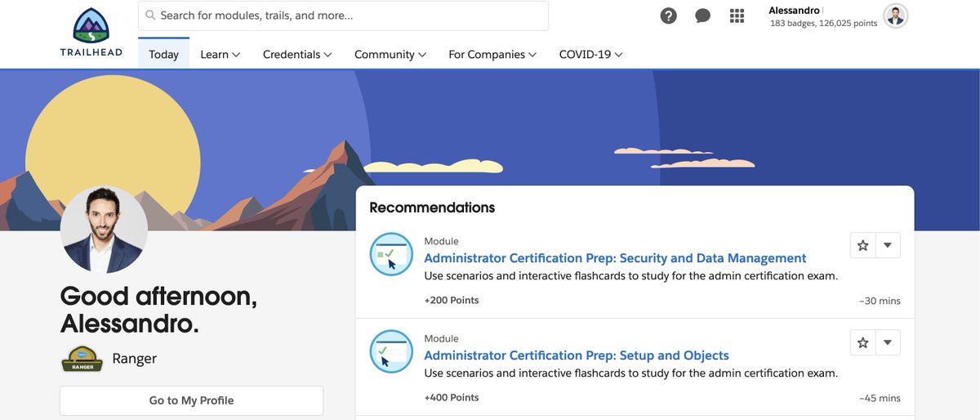Click '+200 Points' text
The height and width of the screenshot is (420, 980).
452,300
